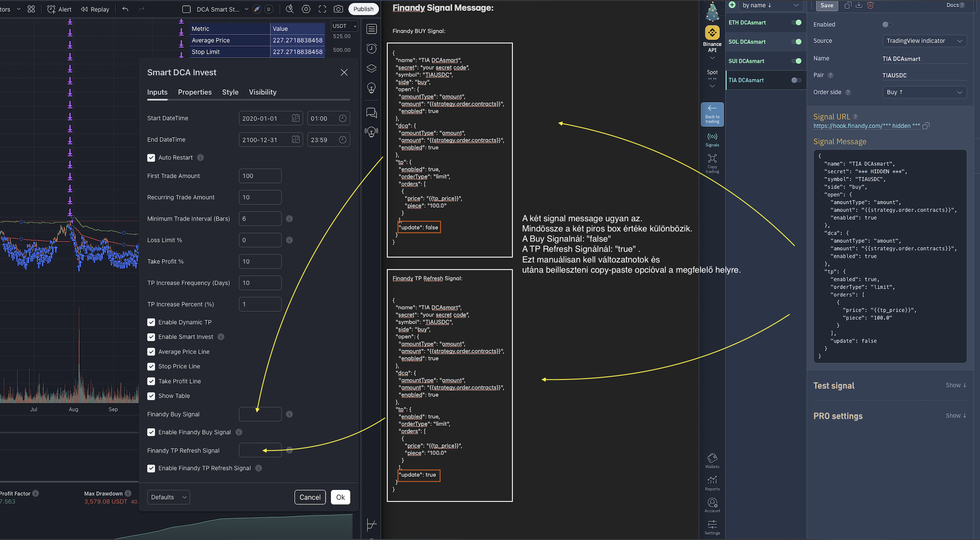Image resolution: width=980 pixels, height=540 pixels.
Task: Open calendar picker for Start DateTime
Action: click(x=295, y=118)
